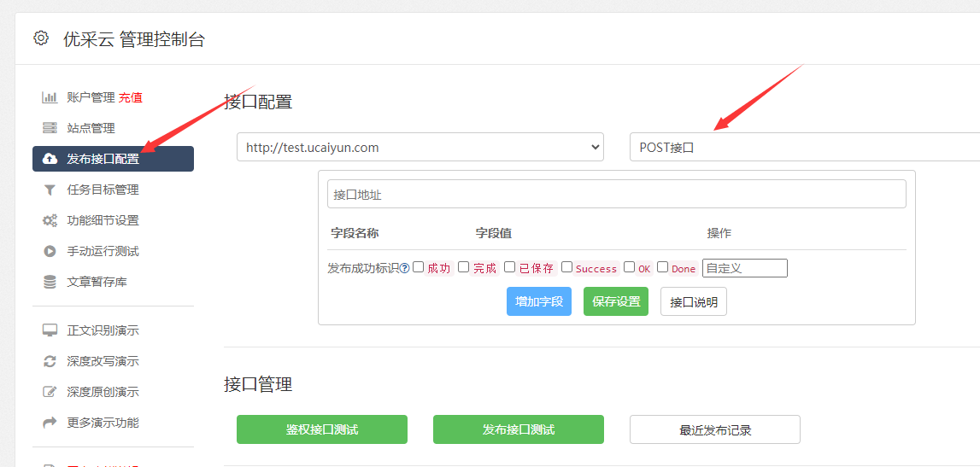Select 更多演示功能 menu item

[x=103, y=423]
